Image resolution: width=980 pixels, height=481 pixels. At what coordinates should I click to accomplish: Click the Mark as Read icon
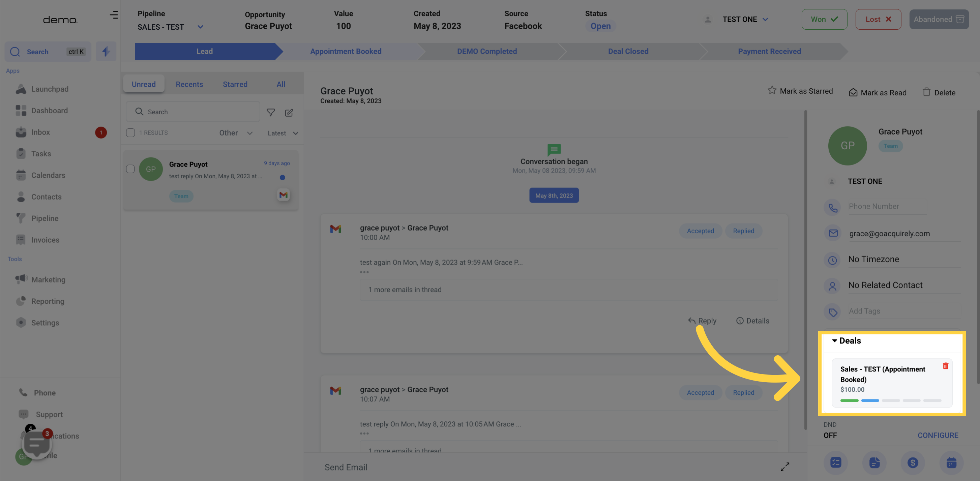click(x=853, y=92)
